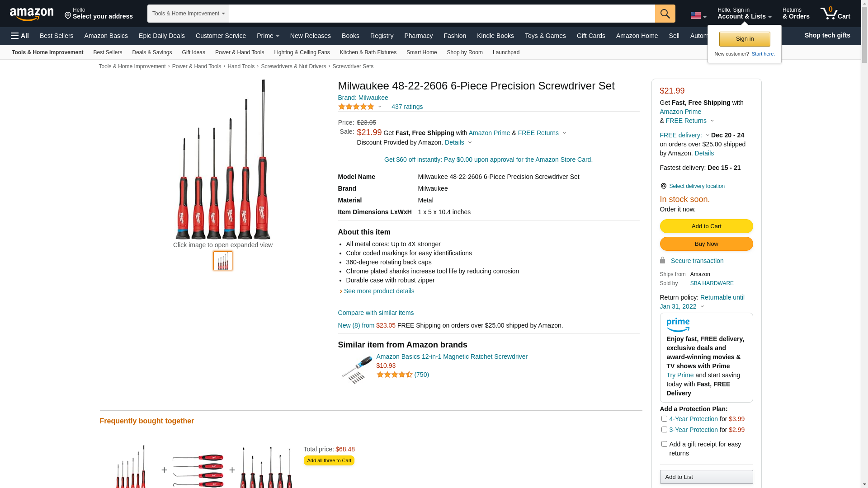
Task: Click the Prime logo in sidebar
Action: coord(678,325)
